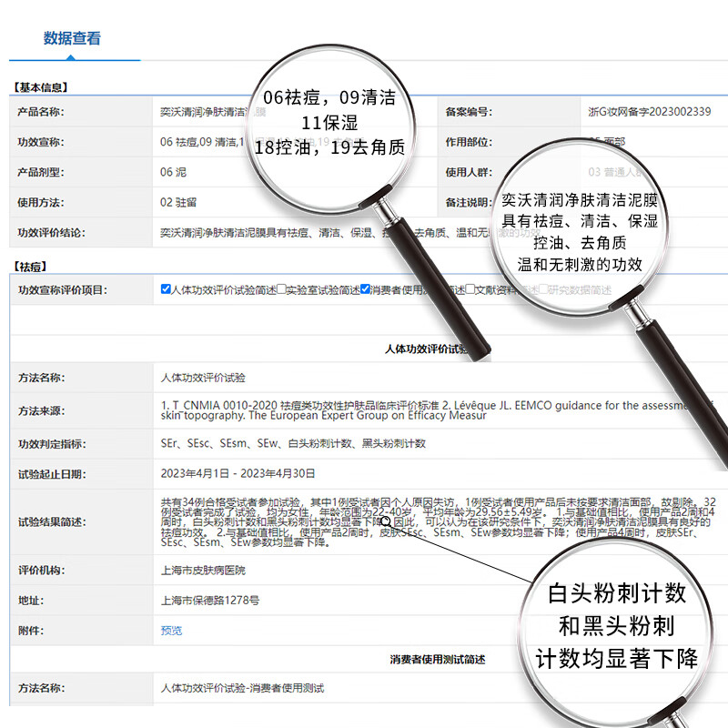Uncheck 人体功效评价试验简述 checkbox
This screenshot has height=728, width=728.
click(166, 289)
